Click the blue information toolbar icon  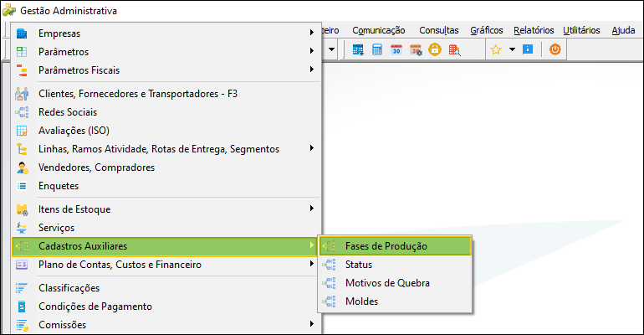[x=528, y=49]
